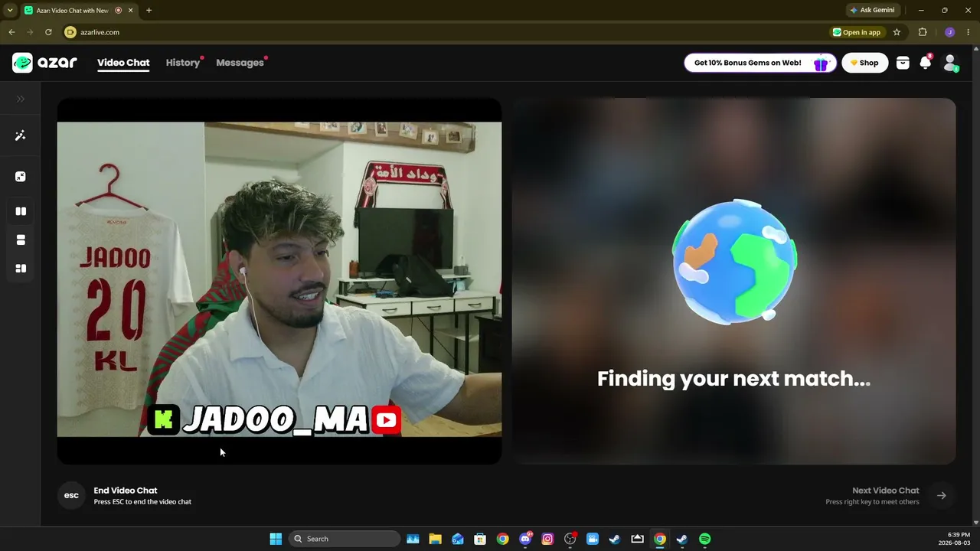Select the side-by-side video layout
The image size is (980, 551).
click(21, 211)
